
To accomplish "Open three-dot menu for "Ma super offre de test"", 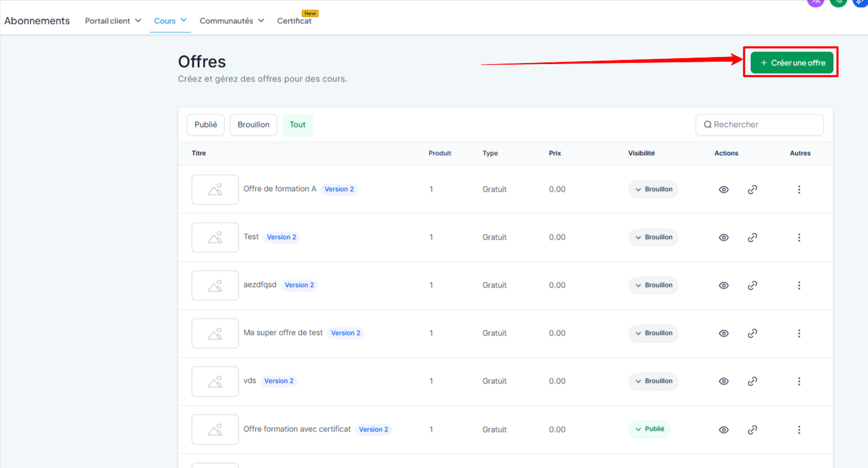I will point(799,333).
